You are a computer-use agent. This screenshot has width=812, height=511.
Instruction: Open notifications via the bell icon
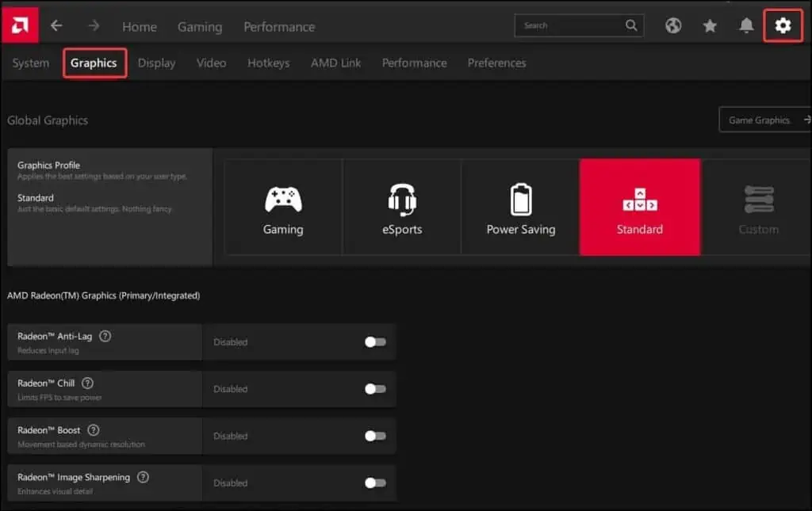point(746,25)
